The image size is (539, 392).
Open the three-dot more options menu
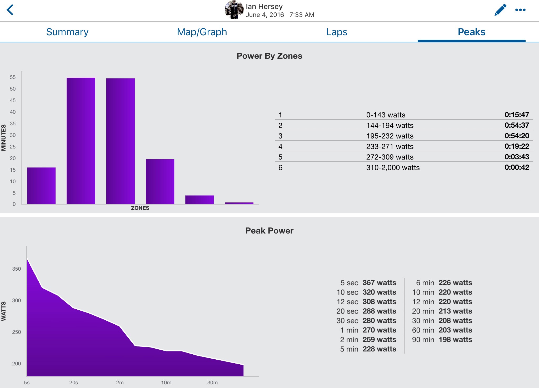[x=520, y=10]
